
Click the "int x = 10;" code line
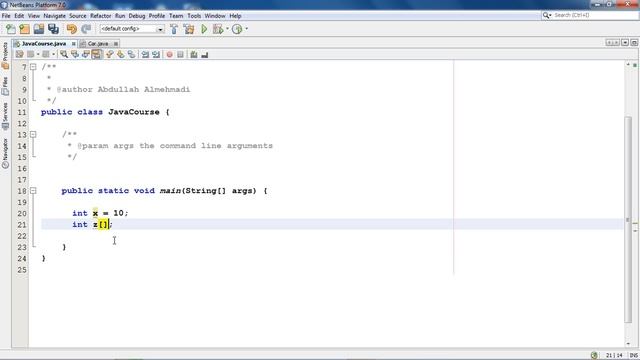[x=100, y=213]
